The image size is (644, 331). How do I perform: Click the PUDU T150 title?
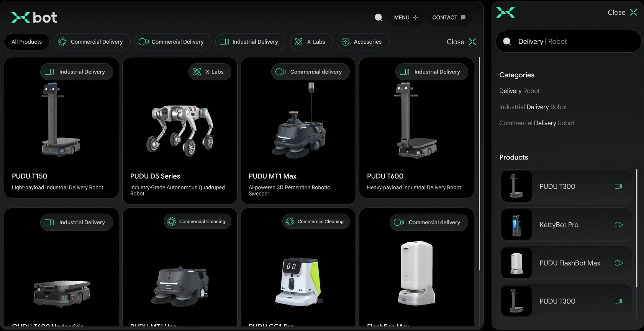click(29, 176)
